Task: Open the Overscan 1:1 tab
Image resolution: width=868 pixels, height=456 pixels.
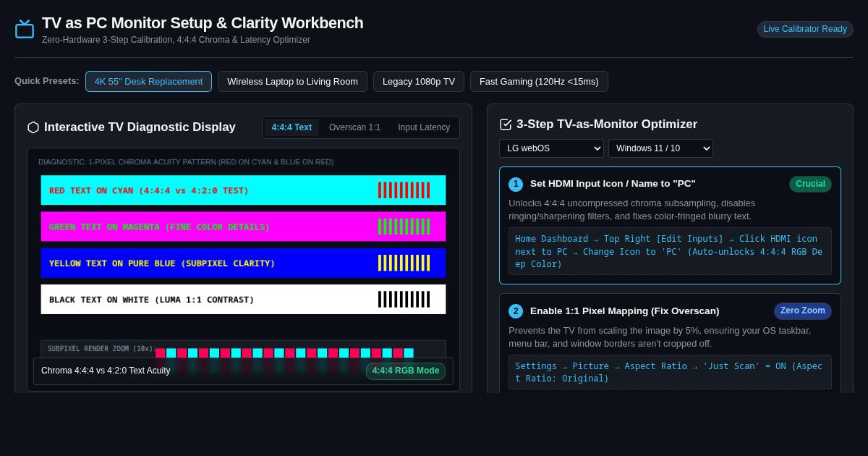Action: (354, 127)
